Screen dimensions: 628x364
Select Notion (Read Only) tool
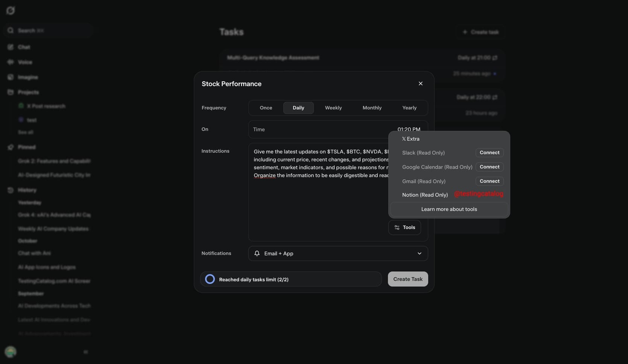(x=425, y=195)
